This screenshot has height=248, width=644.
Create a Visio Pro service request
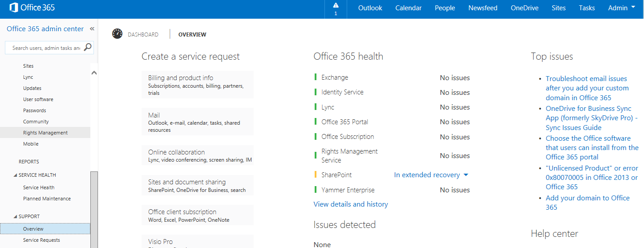pyautogui.click(x=198, y=241)
